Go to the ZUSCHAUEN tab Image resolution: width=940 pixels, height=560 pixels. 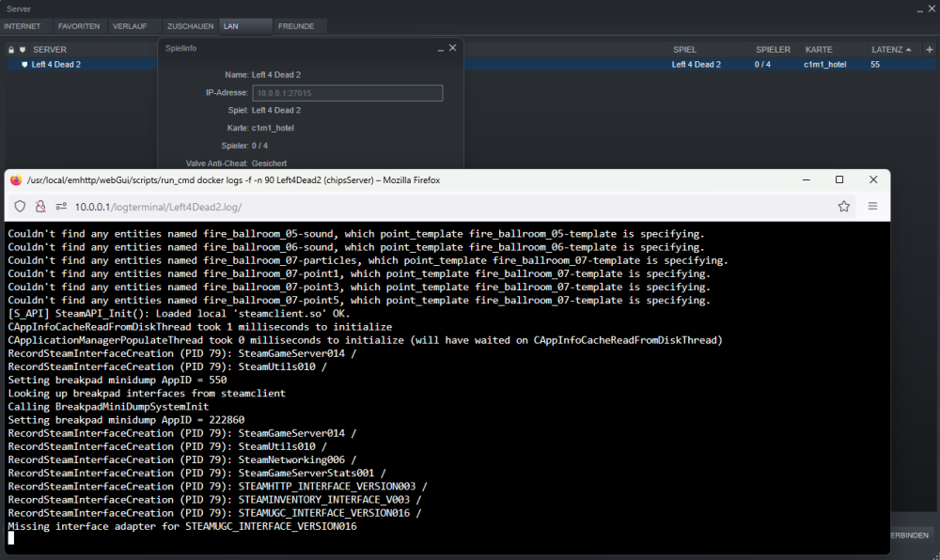click(190, 26)
